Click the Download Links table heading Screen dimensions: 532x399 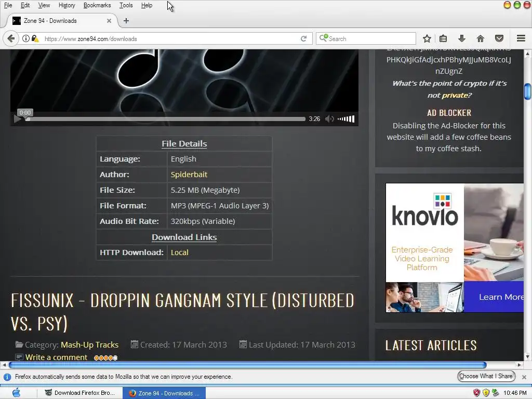184,237
